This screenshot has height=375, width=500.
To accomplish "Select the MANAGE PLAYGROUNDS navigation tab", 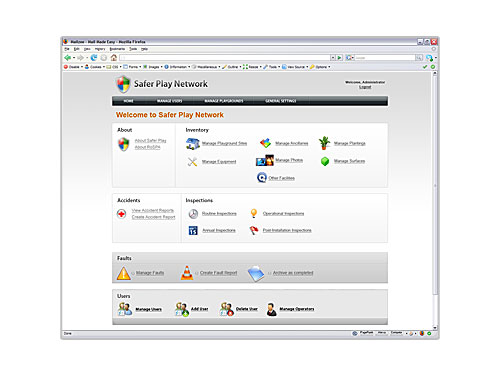I will click(224, 101).
